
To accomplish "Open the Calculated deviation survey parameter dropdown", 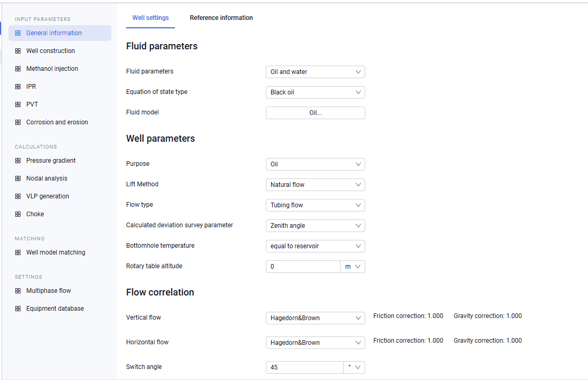I will pyautogui.click(x=315, y=226).
